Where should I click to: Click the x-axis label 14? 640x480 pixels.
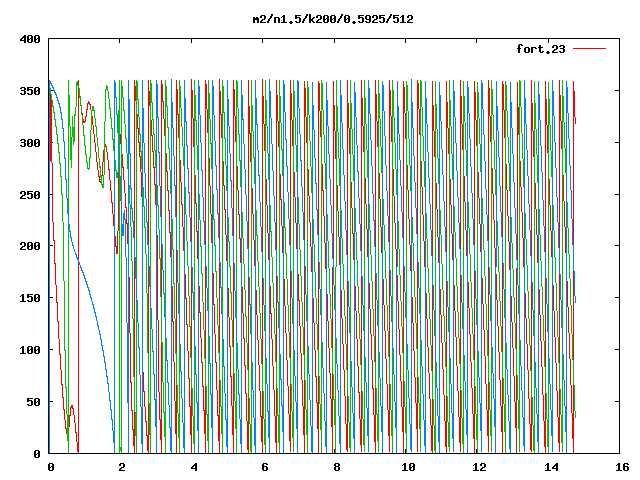(x=551, y=467)
